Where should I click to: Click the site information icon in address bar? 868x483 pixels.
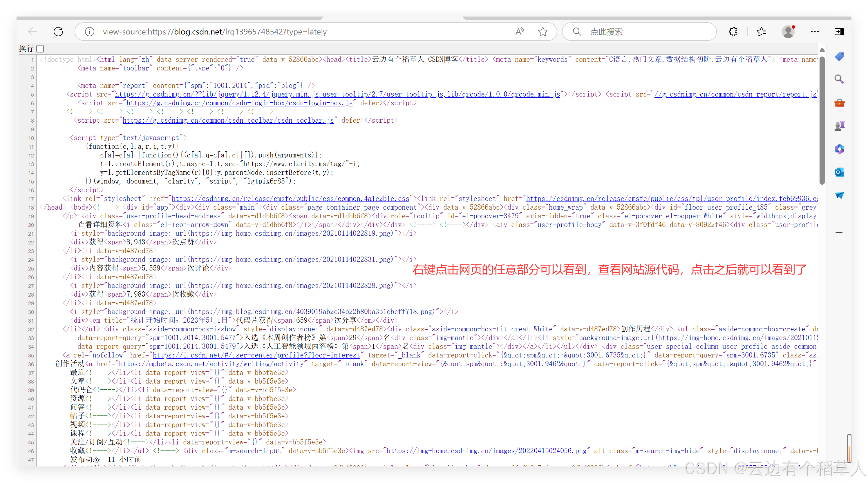click(89, 32)
